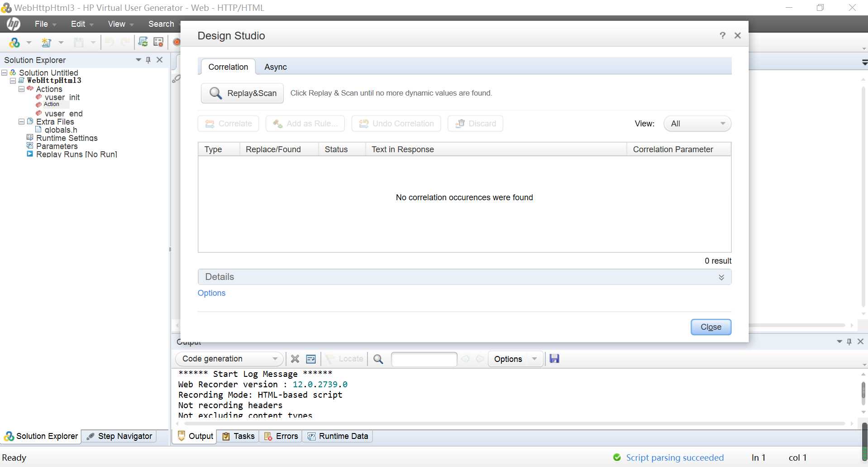Select Replay Runs [No Run] node
Viewport: 868px width, 467px height.
click(x=76, y=154)
